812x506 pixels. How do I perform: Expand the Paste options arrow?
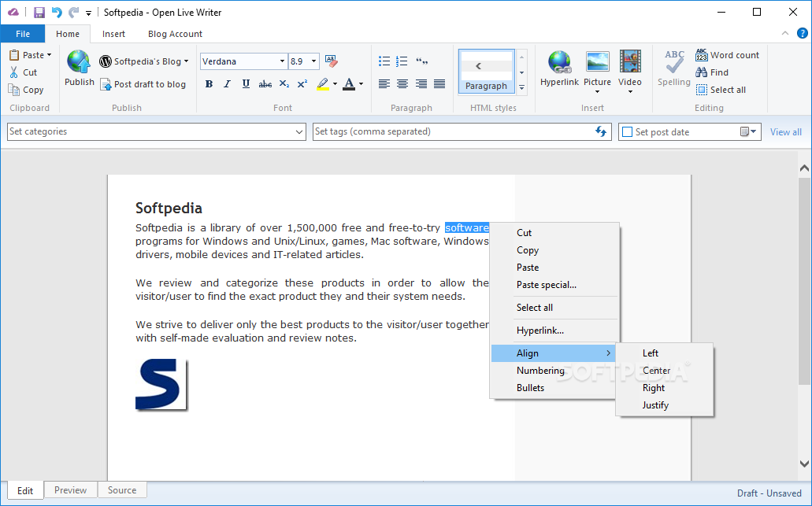[49, 55]
